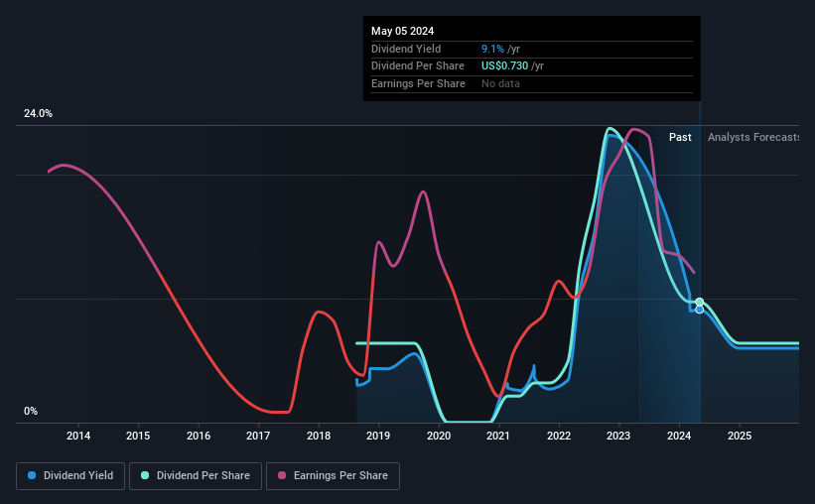Viewport: 815px width, 504px height.
Task: Click the 2023 x-axis year label
Action: 618,436
